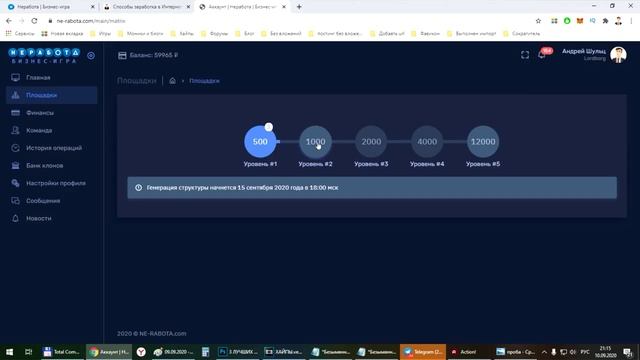The image size is (640, 360).
Task: Select the 2000 level #3 circle
Action: [371, 142]
